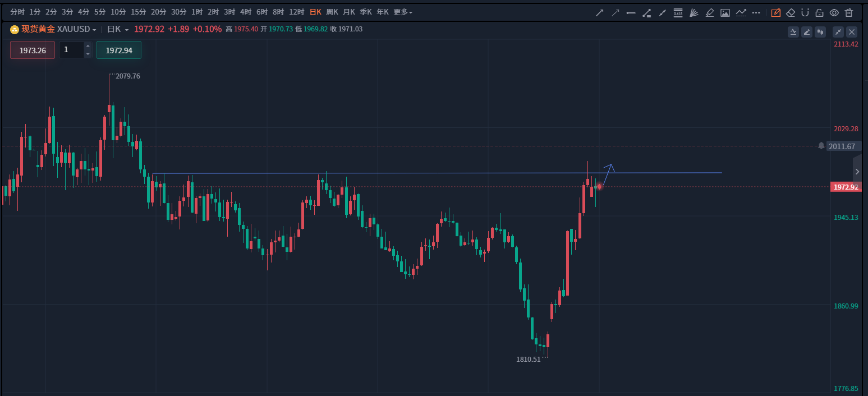Delete all drawings with the trash icon
The width and height of the screenshot is (868, 396).
pos(849,12)
